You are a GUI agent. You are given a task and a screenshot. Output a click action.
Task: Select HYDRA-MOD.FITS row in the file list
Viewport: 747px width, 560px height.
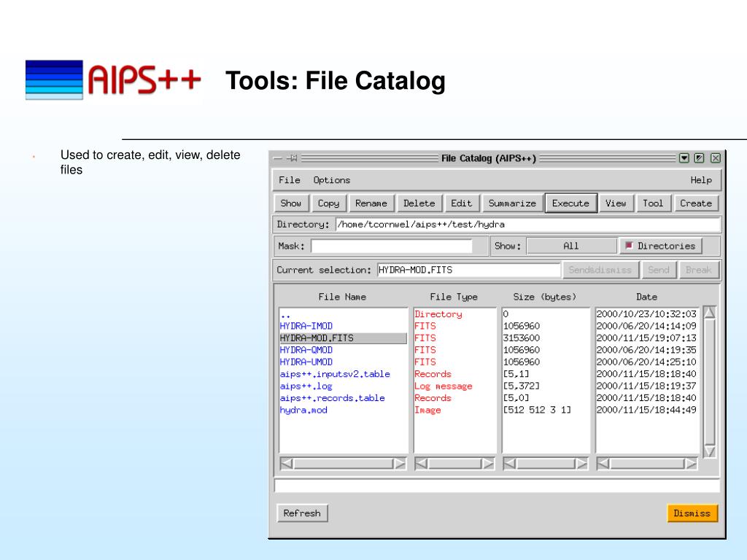coord(343,338)
